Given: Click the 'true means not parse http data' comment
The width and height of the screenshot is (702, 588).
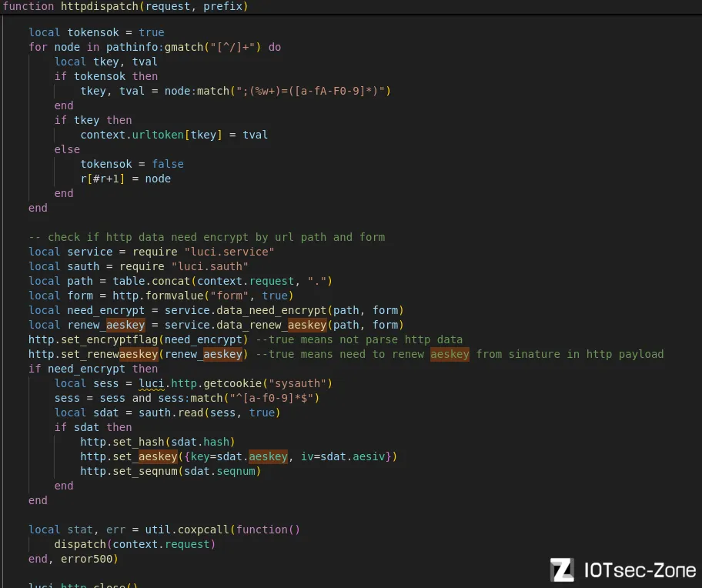Looking at the screenshot, I should click(359, 340).
